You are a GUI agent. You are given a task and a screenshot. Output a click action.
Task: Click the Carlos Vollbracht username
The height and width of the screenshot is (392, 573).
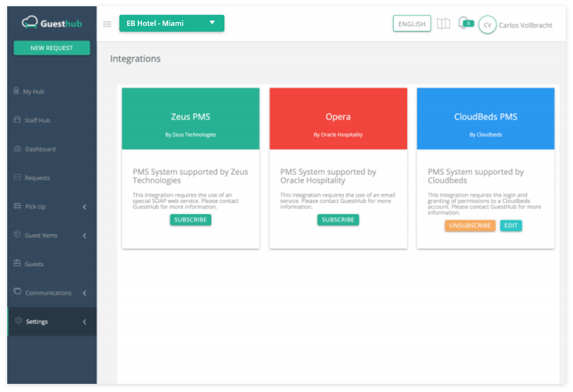click(x=526, y=25)
